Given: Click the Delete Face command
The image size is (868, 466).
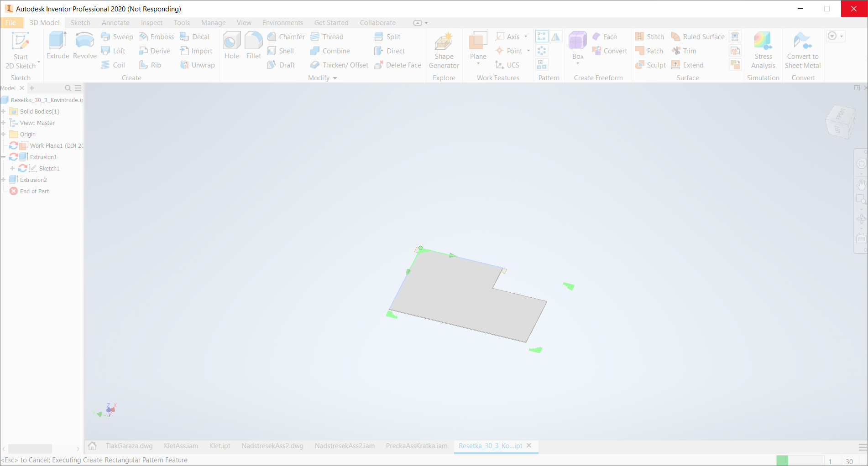Looking at the screenshot, I should tap(397, 65).
